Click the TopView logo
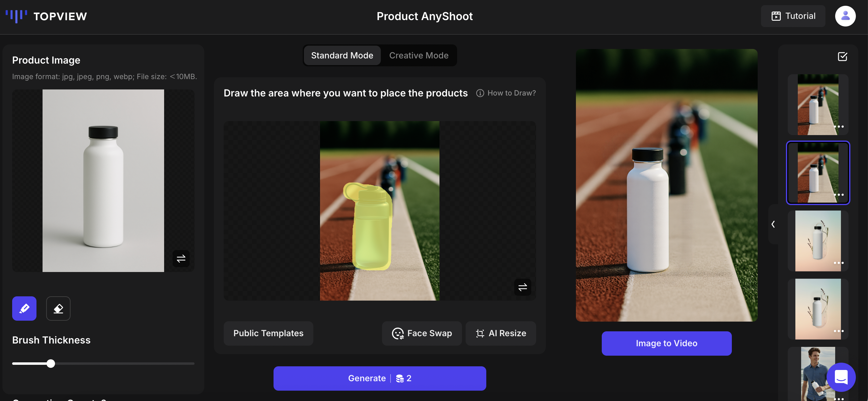Image resolution: width=868 pixels, height=401 pixels. pyautogui.click(x=46, y=16)
